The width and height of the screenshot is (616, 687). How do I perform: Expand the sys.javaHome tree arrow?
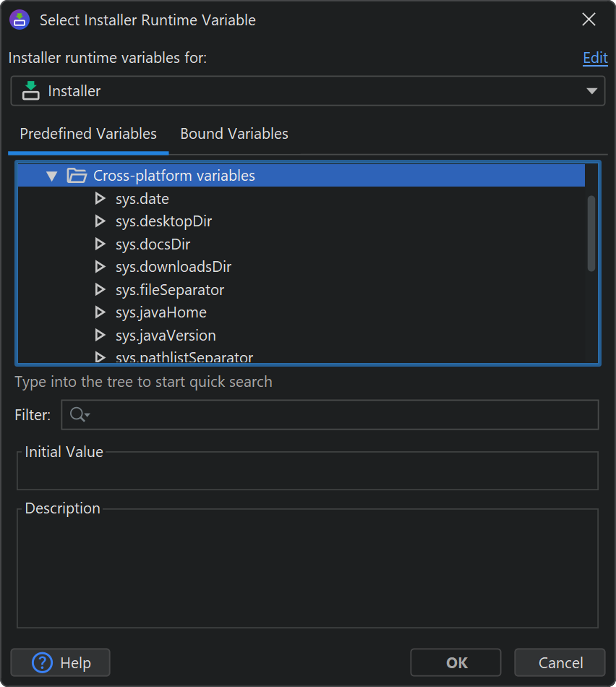coord(100,312)
